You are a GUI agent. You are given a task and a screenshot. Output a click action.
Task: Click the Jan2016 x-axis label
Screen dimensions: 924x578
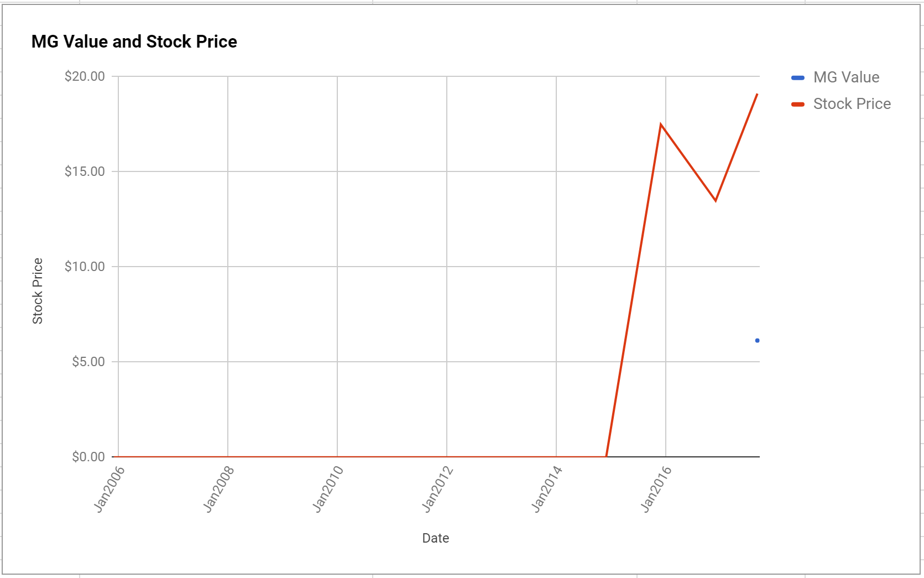point(657,490)
